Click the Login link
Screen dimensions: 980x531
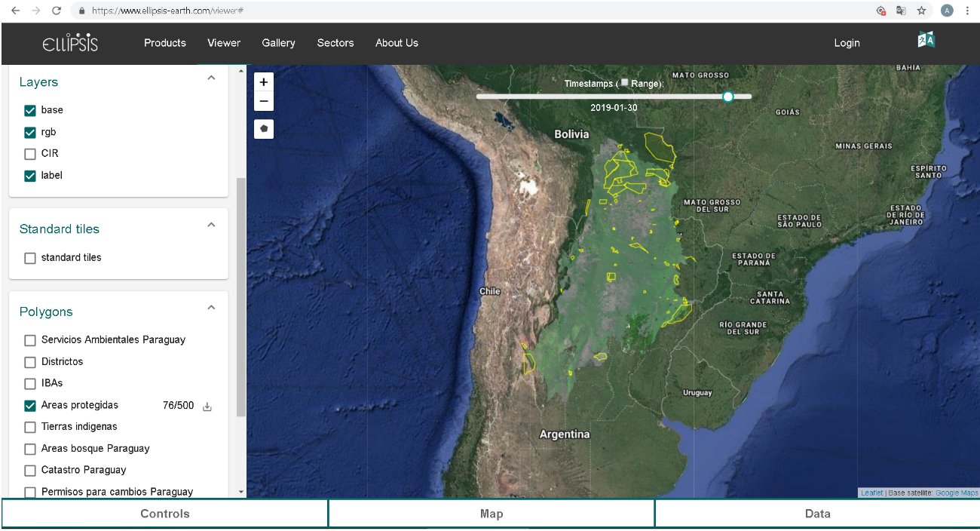[x=847, y=43]
